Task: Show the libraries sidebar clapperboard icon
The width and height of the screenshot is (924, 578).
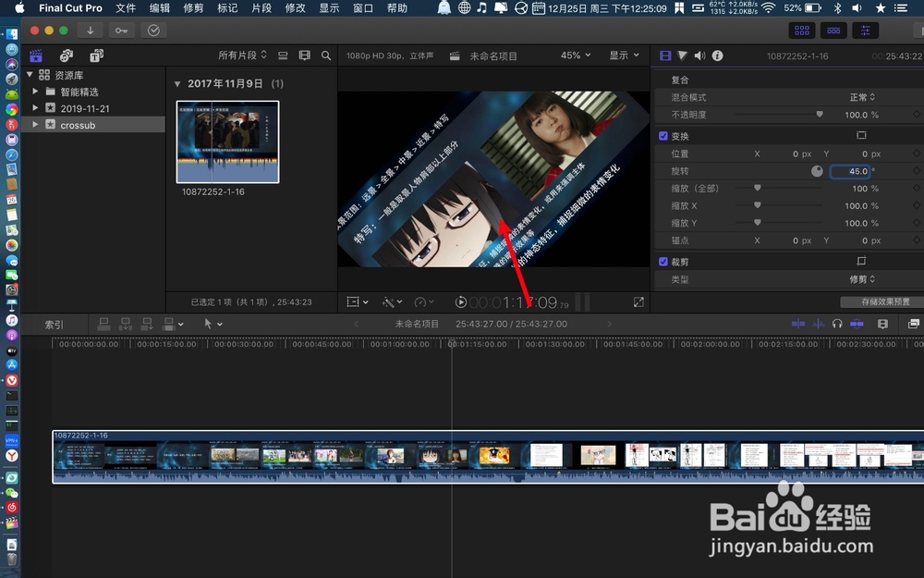Action: coord(36,55)
